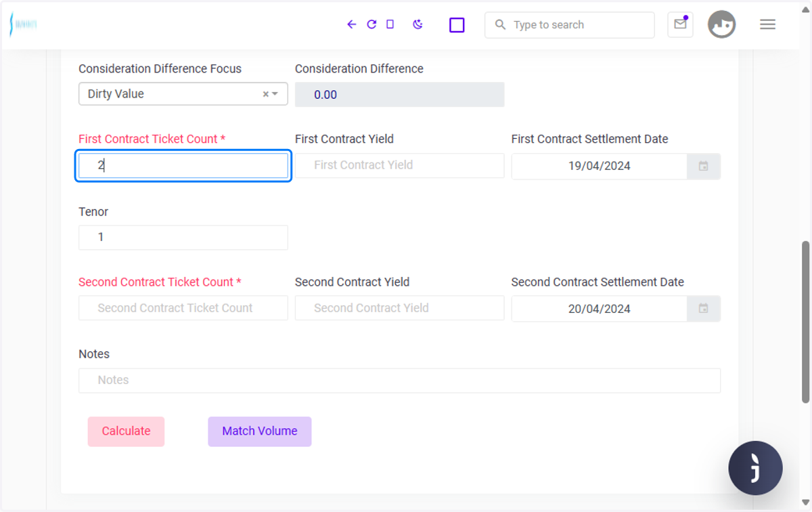Screen dimensions: 812x512
Task: Open the round chat assistant button
Action: [755, 468]
